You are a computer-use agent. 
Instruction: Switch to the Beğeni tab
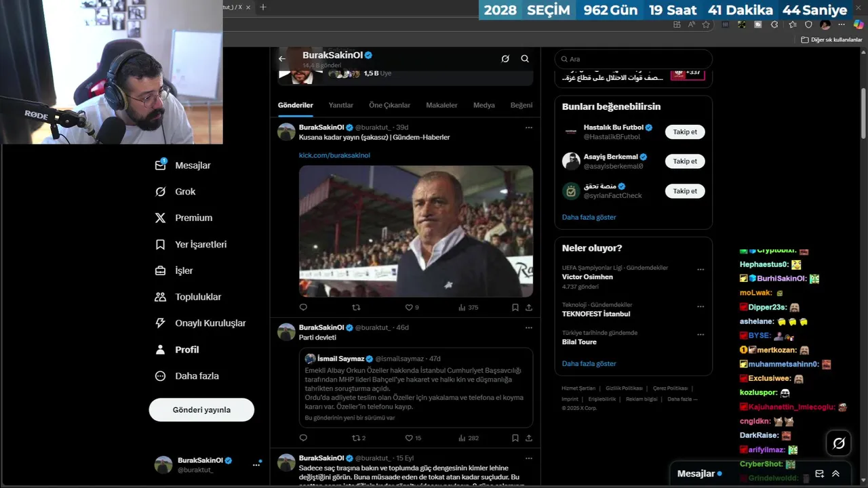pyautogui.click(x=521, y=106)
